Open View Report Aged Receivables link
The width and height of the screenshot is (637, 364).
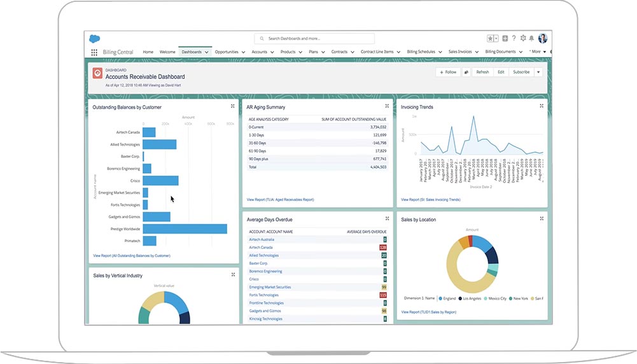(280, 200)
